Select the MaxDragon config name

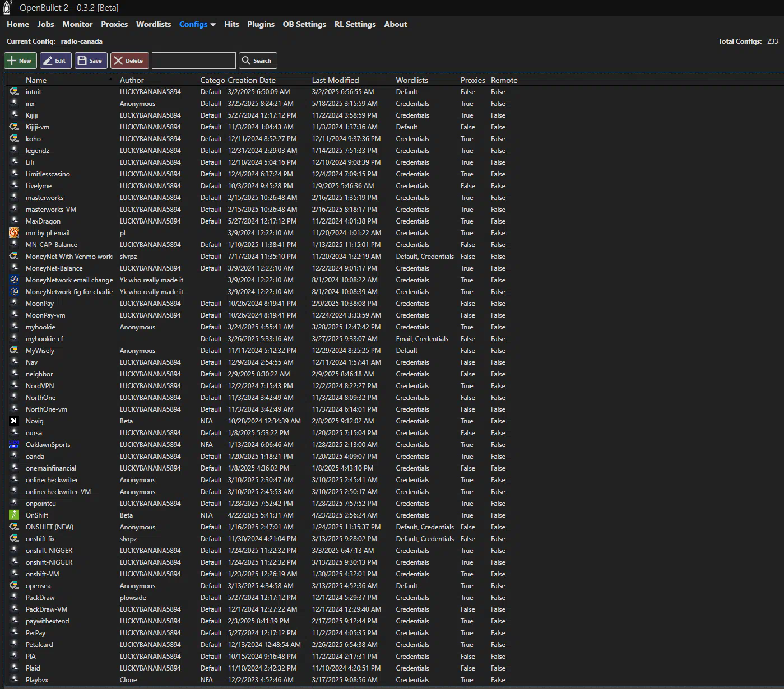(x=43, y=221)
